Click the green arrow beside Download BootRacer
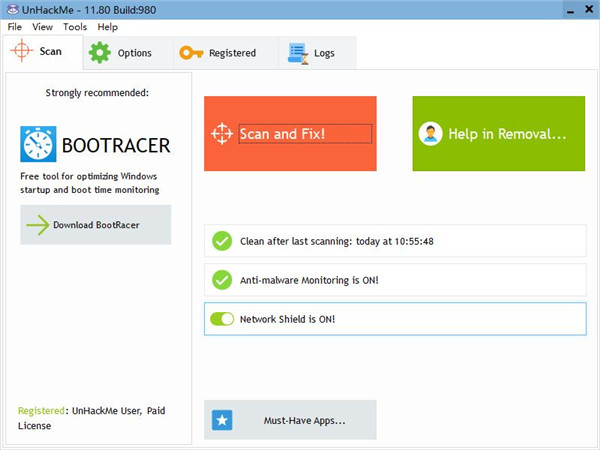This screenshot has height=450, width=600. [38, 225]
